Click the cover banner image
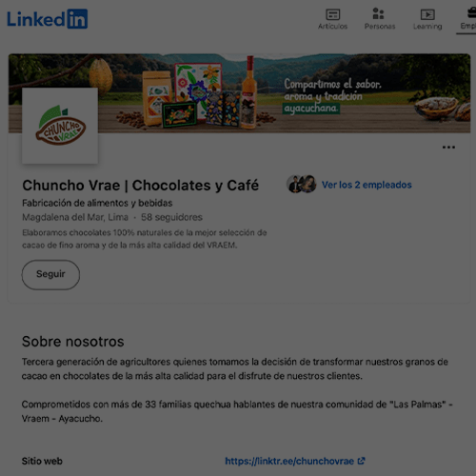 [x=239, y=93]
